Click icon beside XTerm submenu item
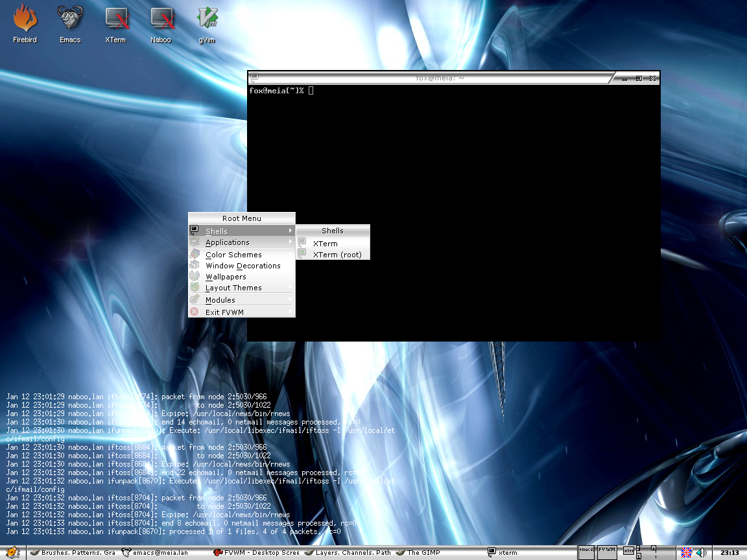The height and width of the screenshot is (560, 747). tap(302, 242)
